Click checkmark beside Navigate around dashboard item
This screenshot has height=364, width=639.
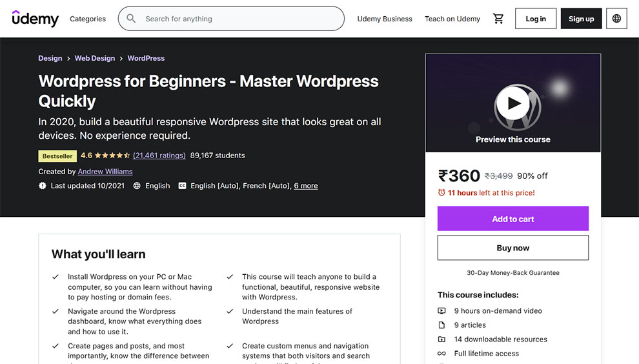(56, 312)
